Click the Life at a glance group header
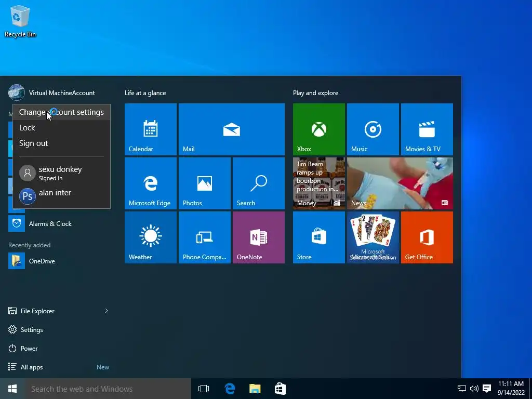Viewport: 532px width, 399px height. [145, 93]
